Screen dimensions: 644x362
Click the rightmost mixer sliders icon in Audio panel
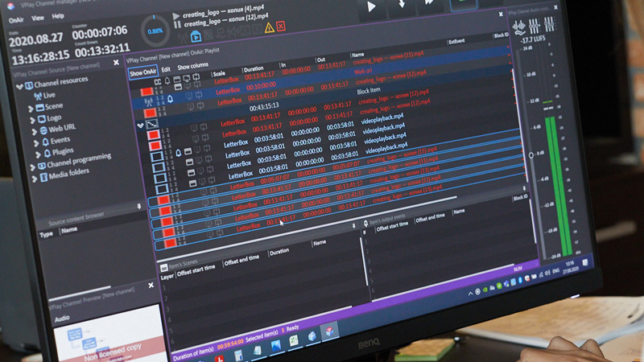(549, 24)
